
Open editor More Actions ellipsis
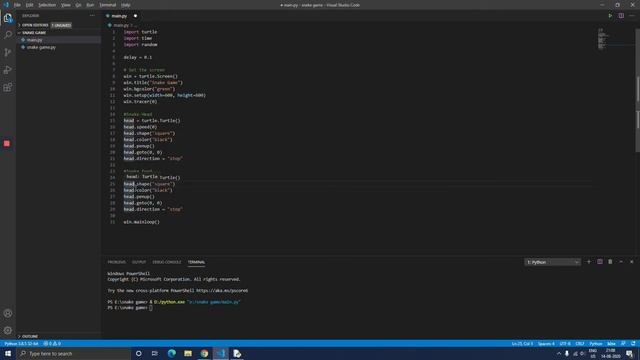tap(632, 16)
